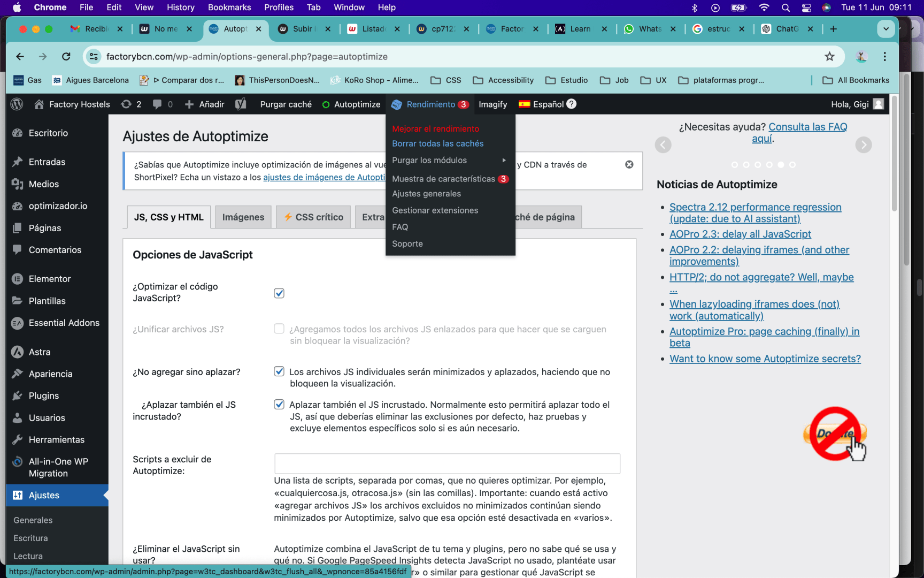The height and width of the screenshot is (578, 924).
Task: Open Añadir new content dropdown
Action: click(204, 104)
